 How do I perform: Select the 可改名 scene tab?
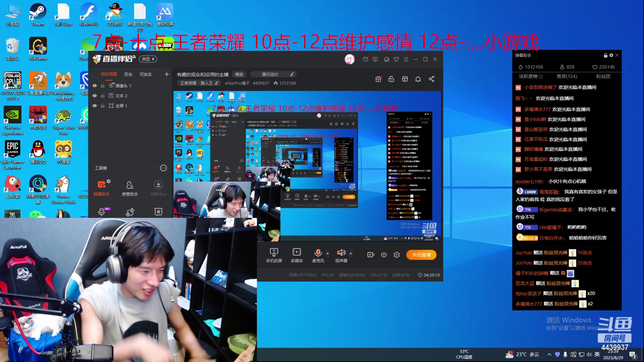[x=146, y=74]
